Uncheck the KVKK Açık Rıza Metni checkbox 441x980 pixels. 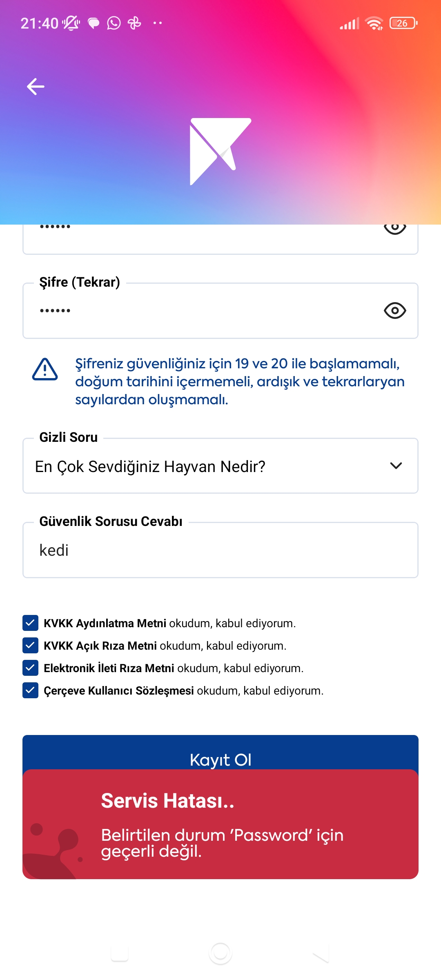click(30, 646)
